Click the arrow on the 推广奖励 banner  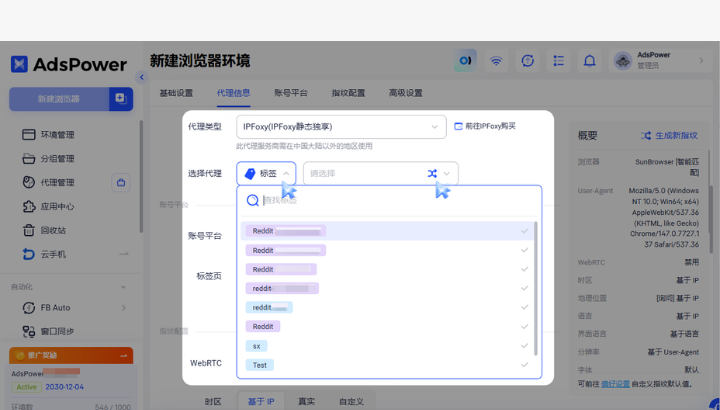click(x=124, y=355)
